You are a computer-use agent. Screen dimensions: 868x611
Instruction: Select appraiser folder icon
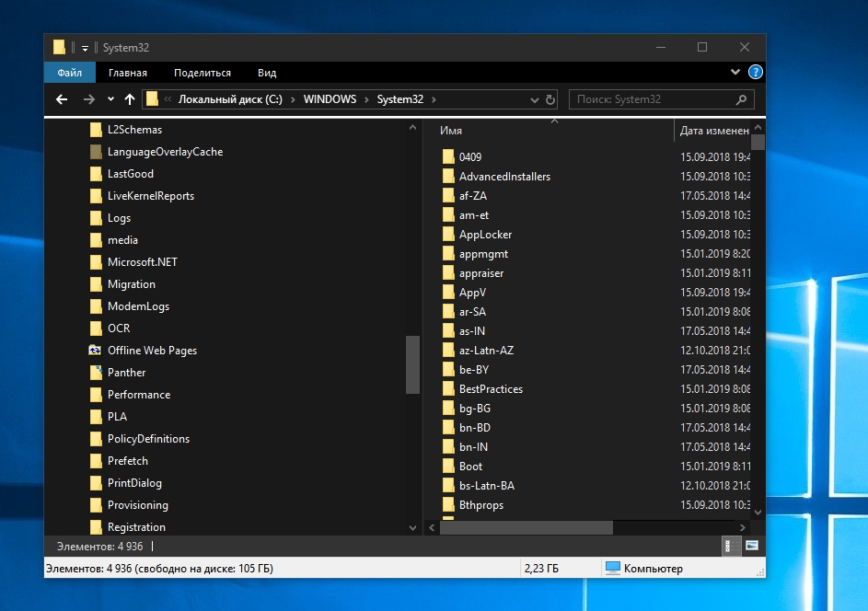(448, 273)
